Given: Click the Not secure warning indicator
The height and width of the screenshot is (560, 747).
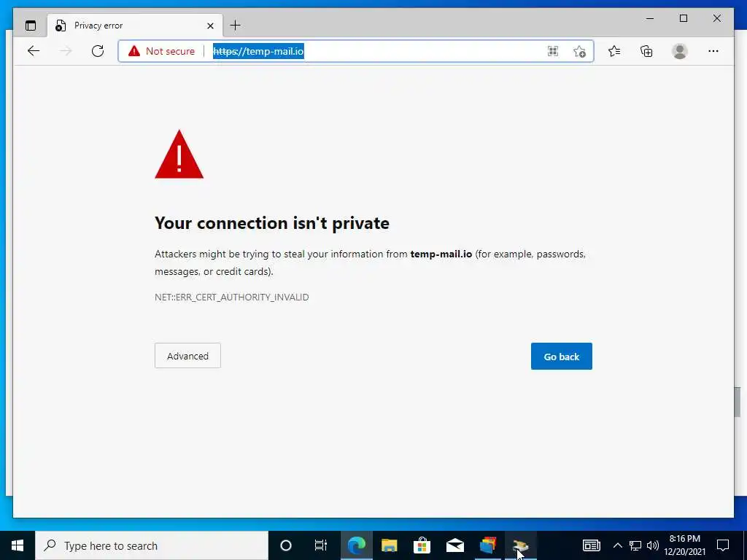Looking at the screenshot, I should (161, 51).
